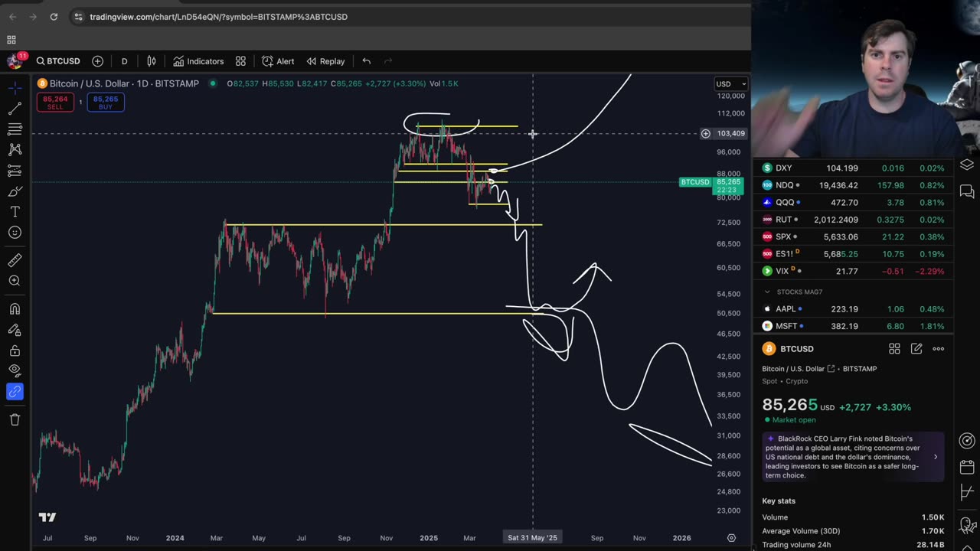This screenshot has width=980, height=551.
Task: Open the BTCUSD more options menu
Action: point(938,349)
